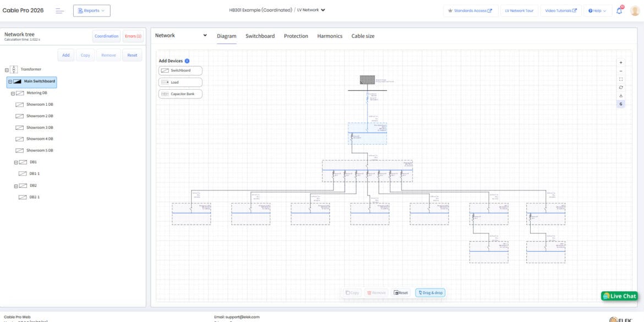The image size is (644, 322).
Task: Open the Network view dropdown
Action: 181,35
